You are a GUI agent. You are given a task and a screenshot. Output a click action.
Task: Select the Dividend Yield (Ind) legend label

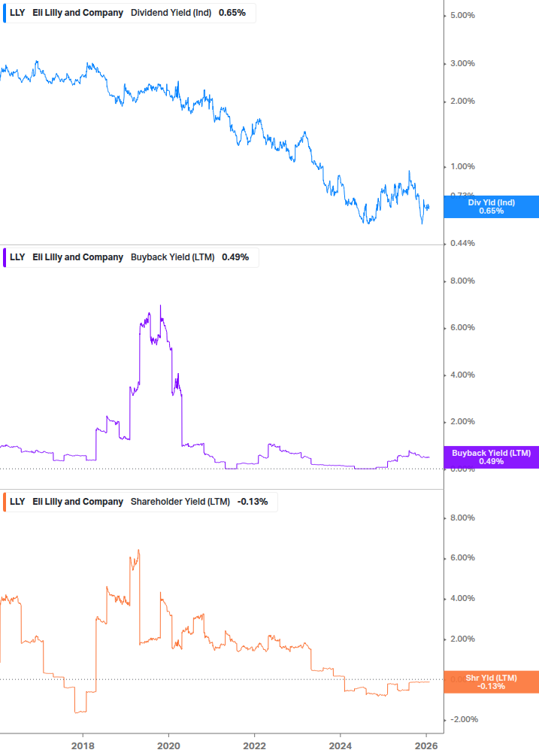pos(171,13)
